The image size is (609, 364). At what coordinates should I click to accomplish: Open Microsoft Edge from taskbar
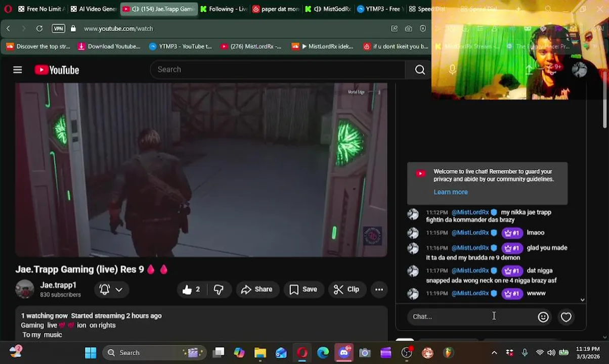pos(323,353)
